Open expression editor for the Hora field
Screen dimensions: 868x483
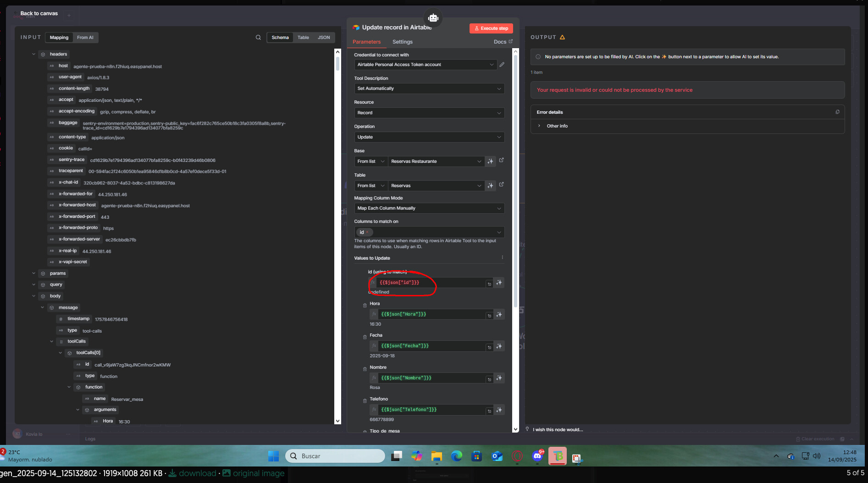pyautogui.click(x=489, y=316)
